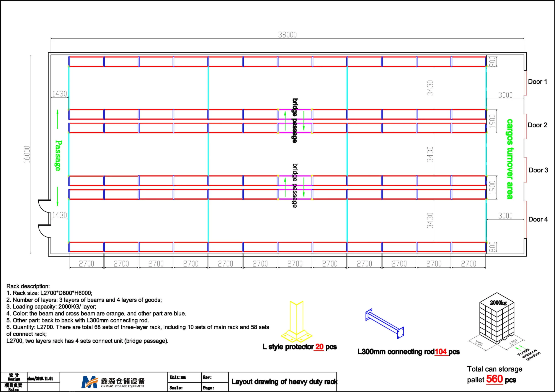This screenshot has height=392, width=555.
Task: Click the 'Quantity: L2700' description line
Action: 137,330
